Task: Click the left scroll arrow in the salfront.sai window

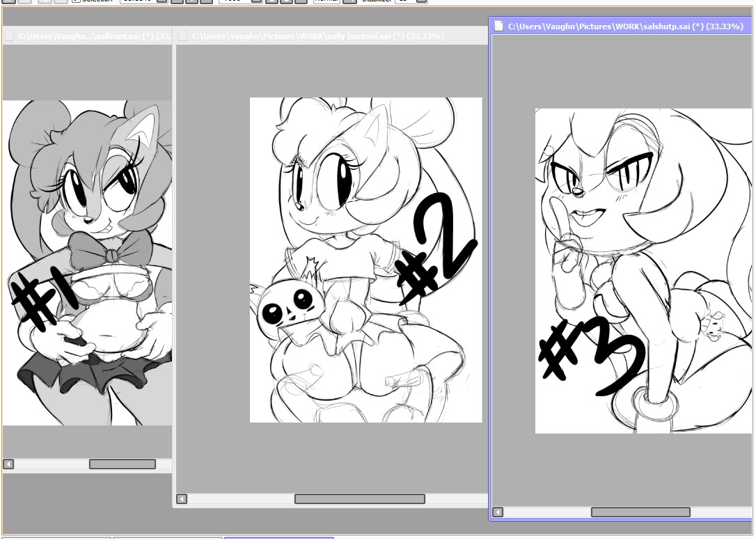Action: coord(8,464)
